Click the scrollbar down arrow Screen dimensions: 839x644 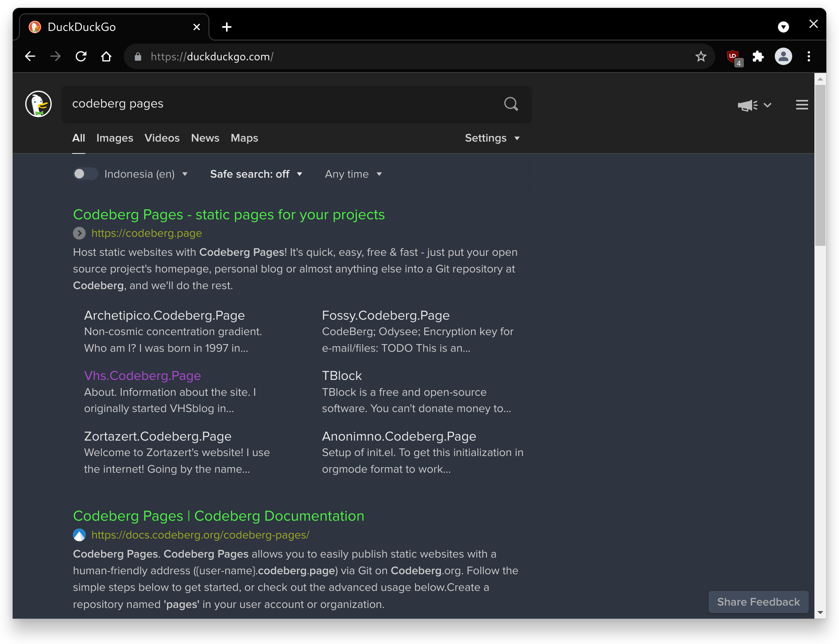820,613
